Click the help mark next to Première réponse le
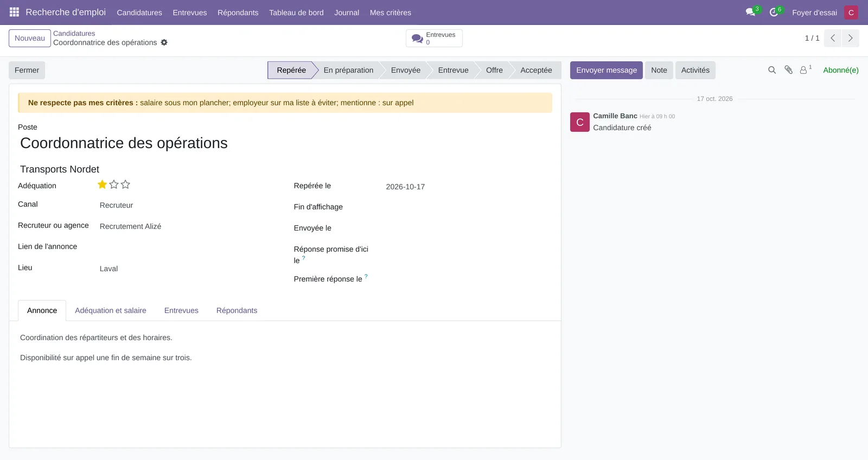This screenshot has width=868, height=460. click(x=366, y=276)
